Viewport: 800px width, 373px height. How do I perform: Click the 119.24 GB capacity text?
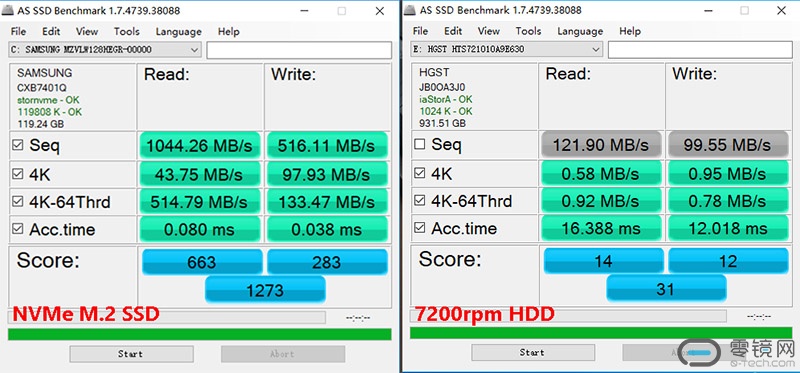tap(40, 123)
